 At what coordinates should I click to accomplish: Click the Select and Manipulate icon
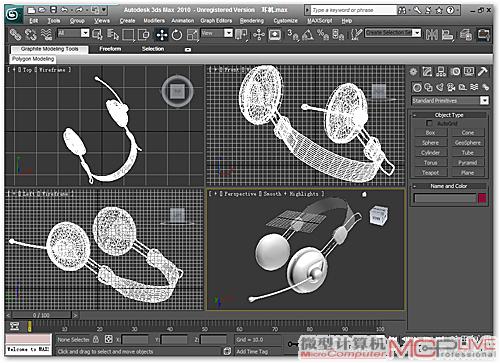259,34
